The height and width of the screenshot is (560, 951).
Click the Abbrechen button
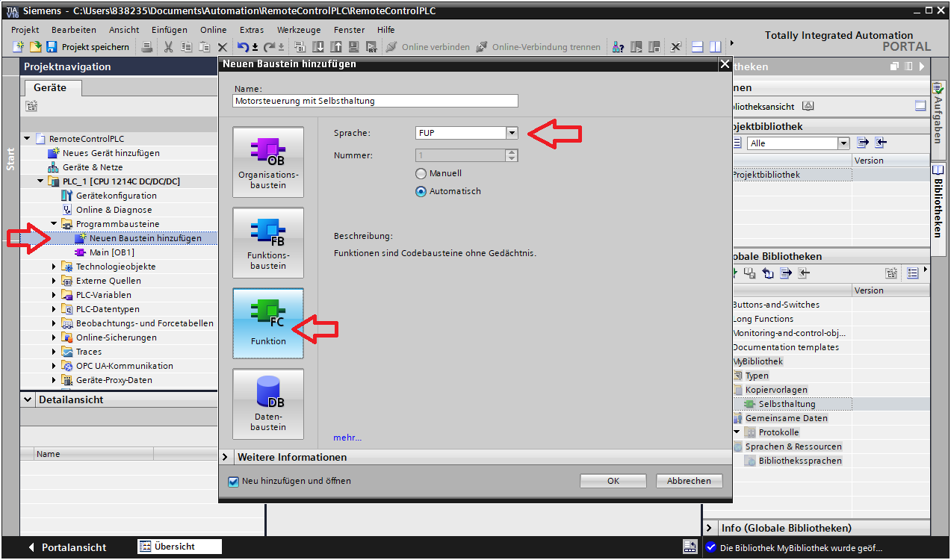coord(690,481)
